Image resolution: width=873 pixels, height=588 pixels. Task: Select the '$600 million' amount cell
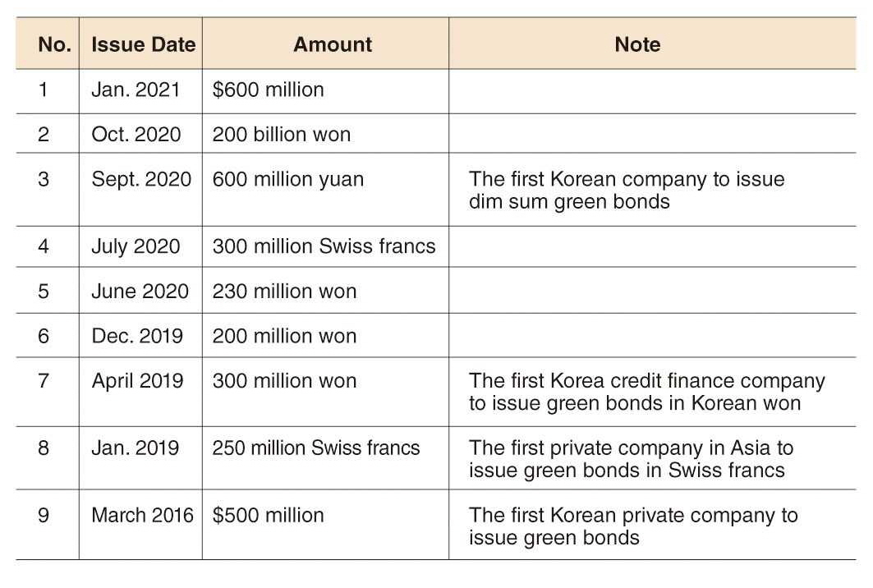pyautogui.click(x=268, y=90)
